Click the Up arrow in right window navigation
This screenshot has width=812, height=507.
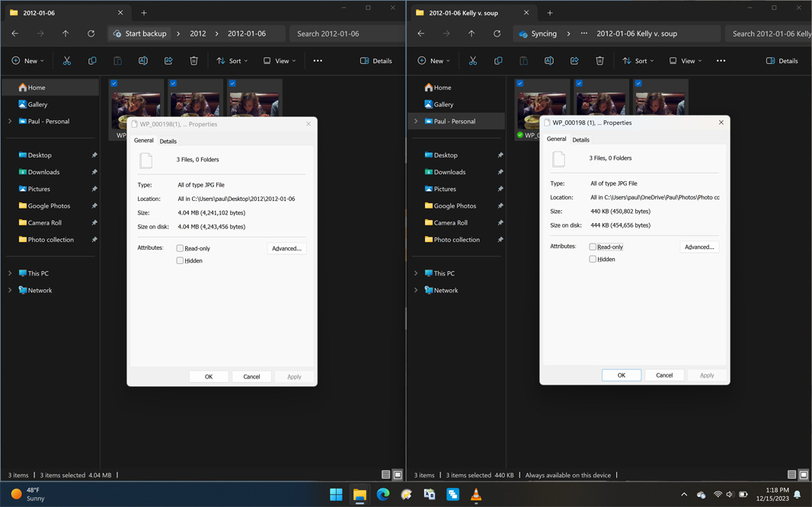[472, 33]
